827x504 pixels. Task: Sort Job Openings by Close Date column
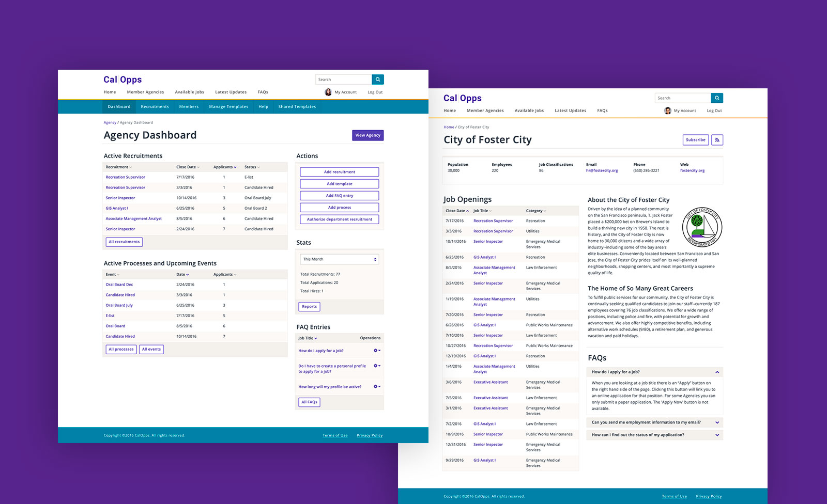[x=457, y=211]
